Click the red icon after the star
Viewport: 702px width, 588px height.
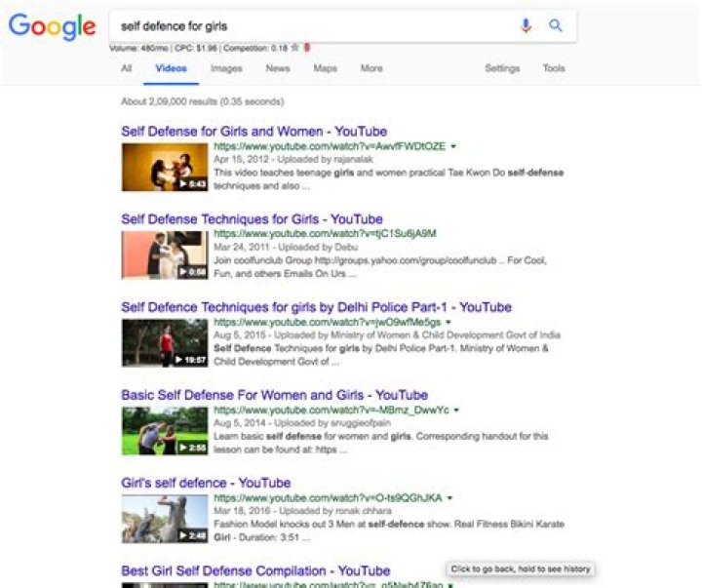point(307,47)
